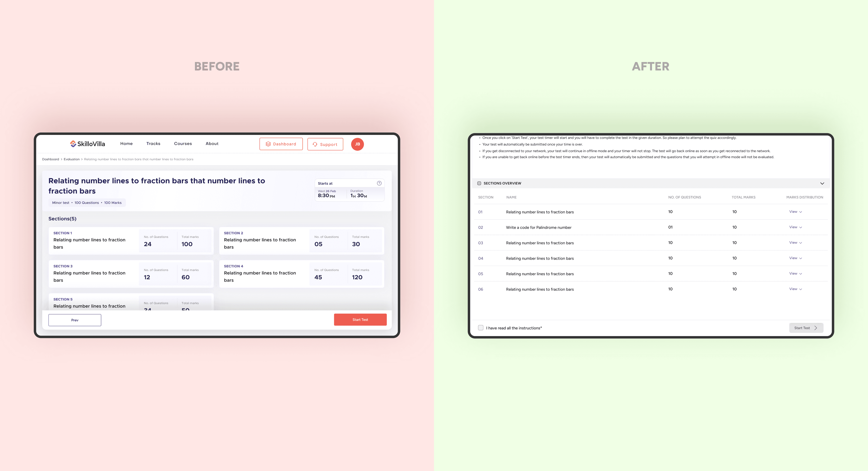Click the layers icon in Dashboard button

click(x=268, y=144)
